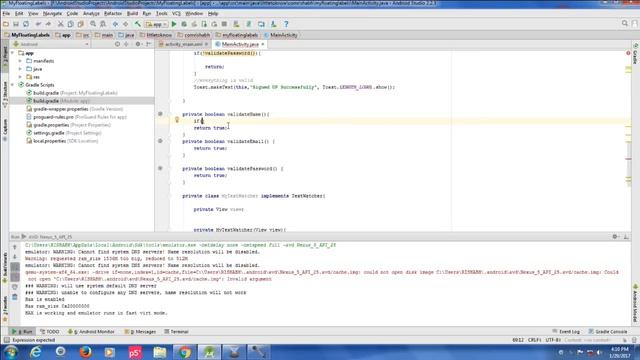Click the up arrow in Run console sidebar
640x360 pixels.
coord(15,247)
